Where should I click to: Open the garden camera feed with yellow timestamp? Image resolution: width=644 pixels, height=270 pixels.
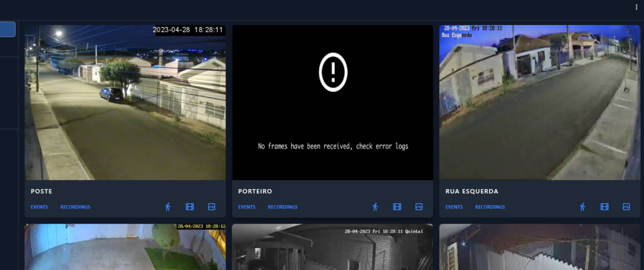pyautogui.click(x=126, y=247)
